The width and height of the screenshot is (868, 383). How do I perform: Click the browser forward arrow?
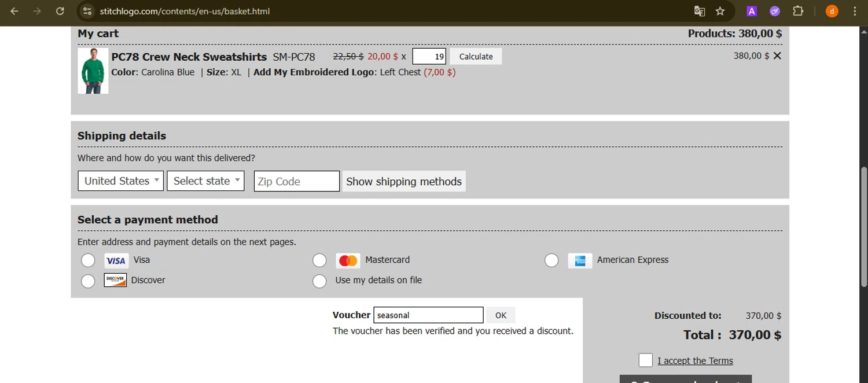click(x=37, y=11)
